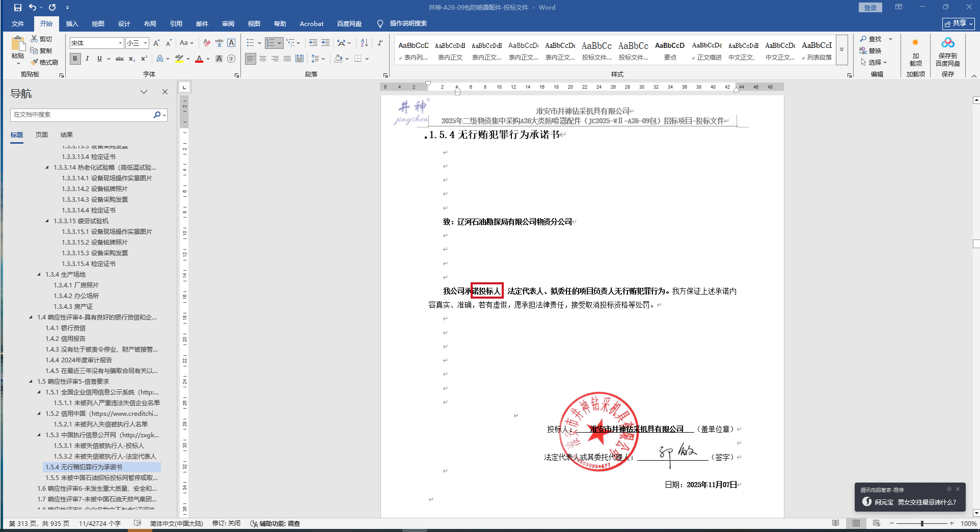
Task: Collapse the 1.5 响应性评审5 heading
Action: tap(31, 382)
